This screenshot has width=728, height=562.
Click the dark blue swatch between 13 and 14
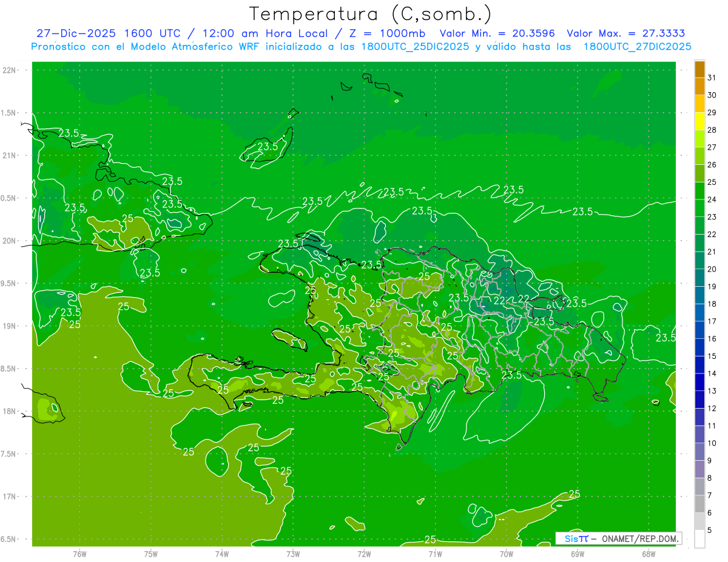[699, 383]
